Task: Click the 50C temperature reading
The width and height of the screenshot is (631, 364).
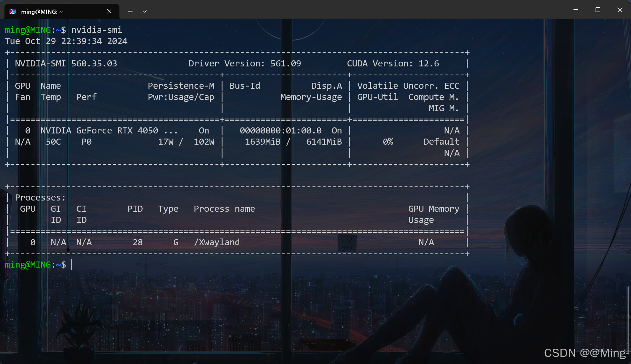Action: coord(53,141)
